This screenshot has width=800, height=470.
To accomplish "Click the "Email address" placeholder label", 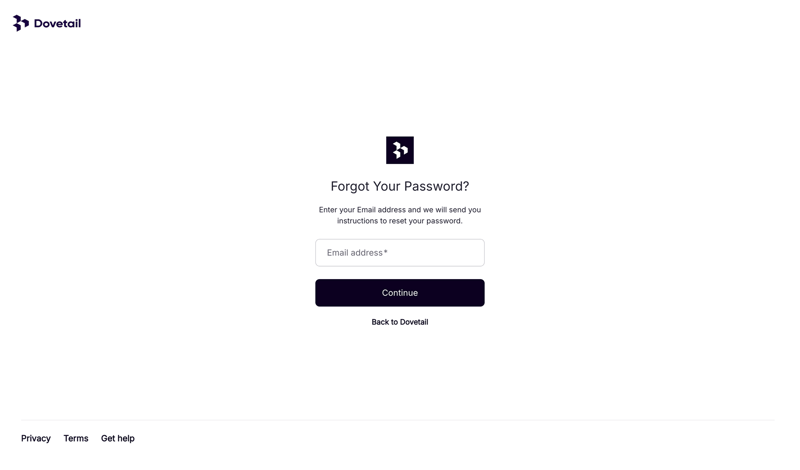I will pyautogui.click(x=355, y=253).
